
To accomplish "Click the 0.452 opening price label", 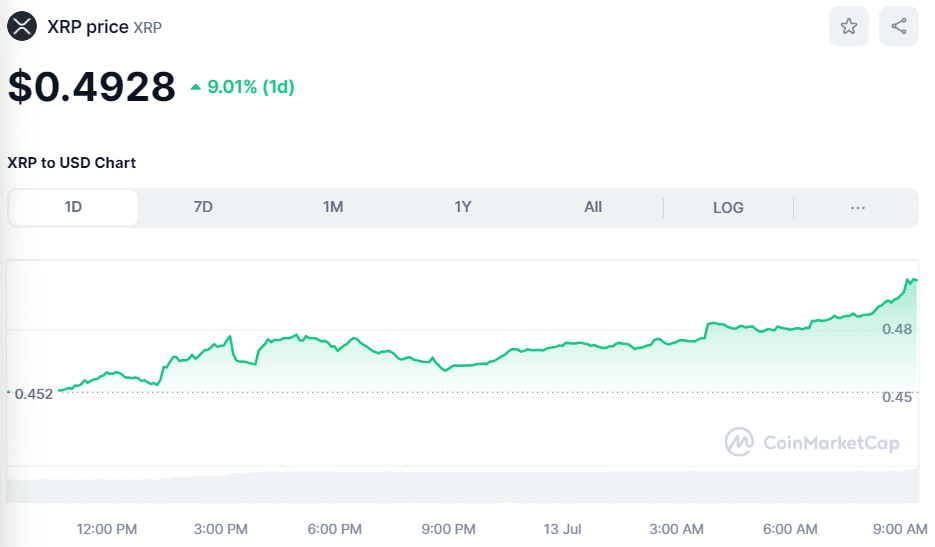I will tap(33, 394).
